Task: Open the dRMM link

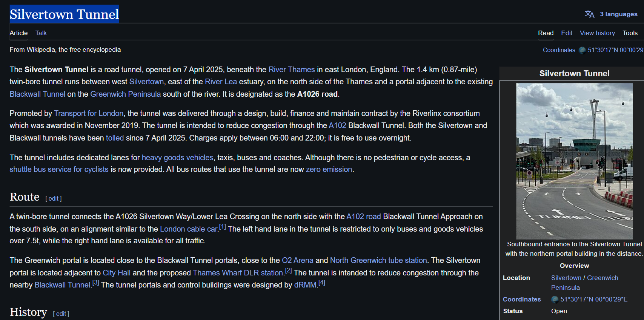Action: (305, 285)
